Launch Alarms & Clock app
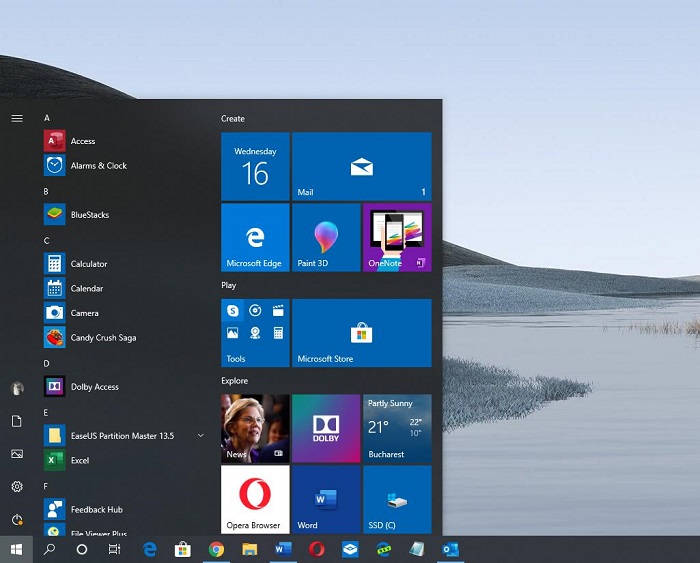Viewport: 700px width, 563px height. point(98,166)
